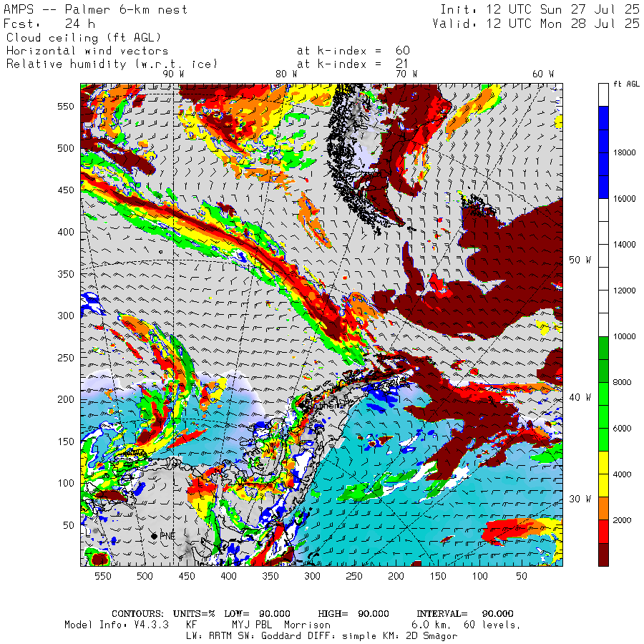
Task: Click the 18000 colorbar tick label
Action: 624,153
